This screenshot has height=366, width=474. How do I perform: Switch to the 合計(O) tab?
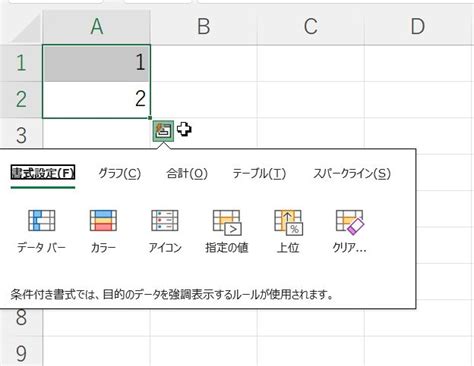pos(187,173)
